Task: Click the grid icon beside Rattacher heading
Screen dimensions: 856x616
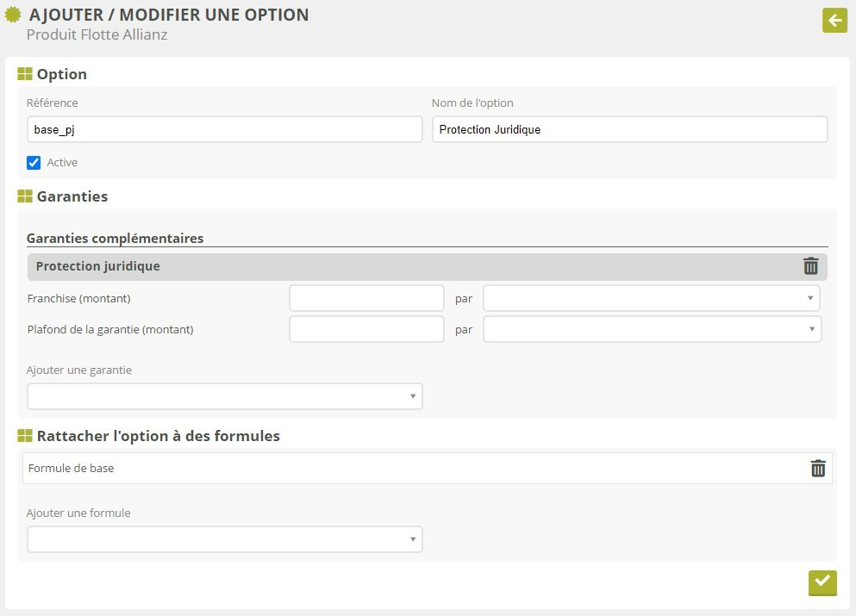Action: coord(25,436)
